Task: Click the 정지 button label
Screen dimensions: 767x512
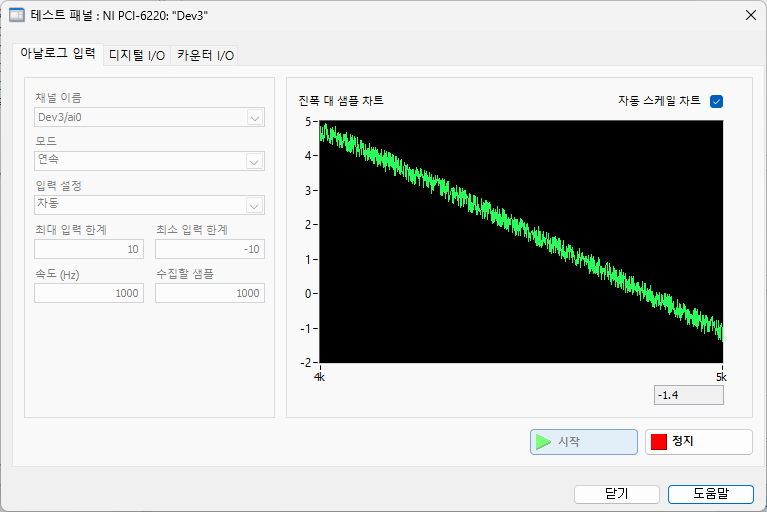Action: [683, 441]
